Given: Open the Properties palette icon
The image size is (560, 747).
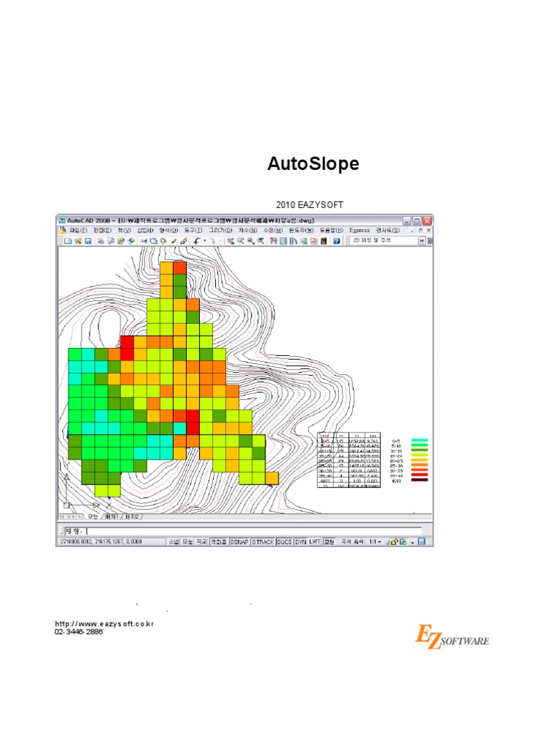Looking at the screenshot, I should point(273,241).
